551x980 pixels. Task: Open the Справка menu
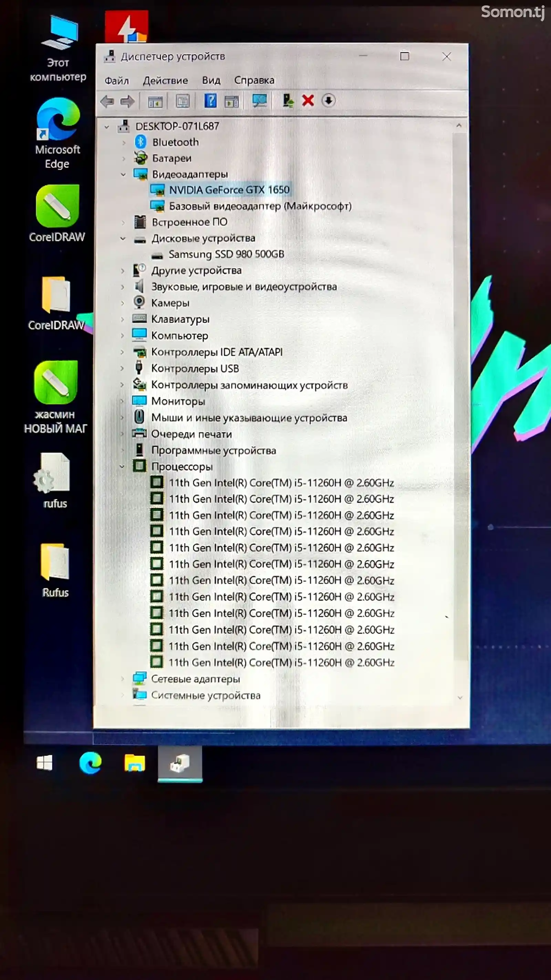coord(254,80)
